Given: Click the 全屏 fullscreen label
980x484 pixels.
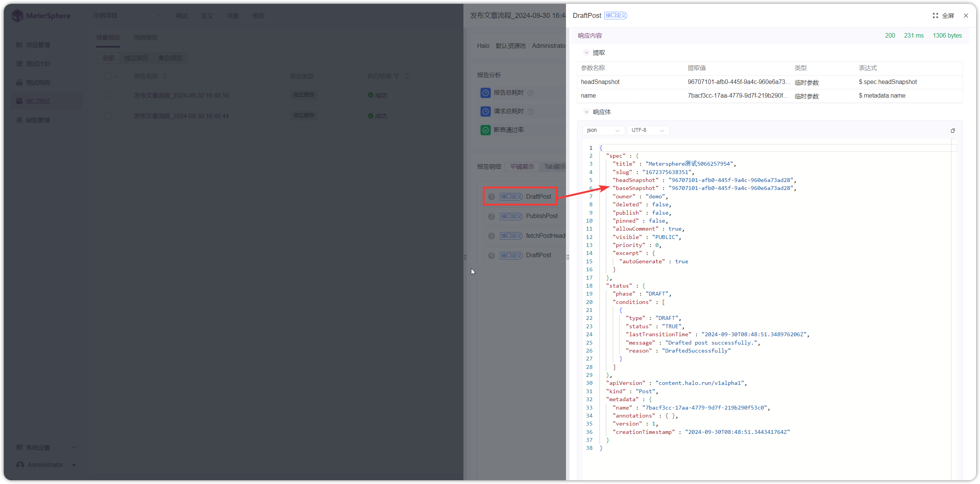Looking at the screenshot, I should pyautogui.click(x=948, y=16).
